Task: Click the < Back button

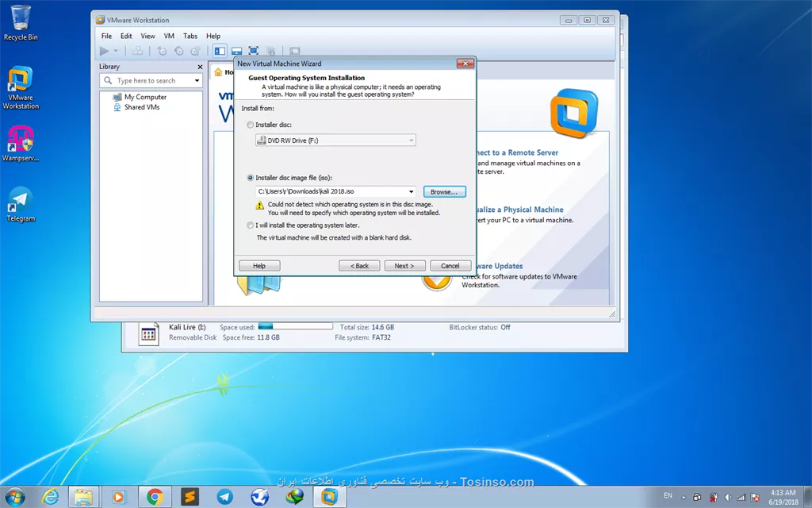Action: (x=359, y=266)
